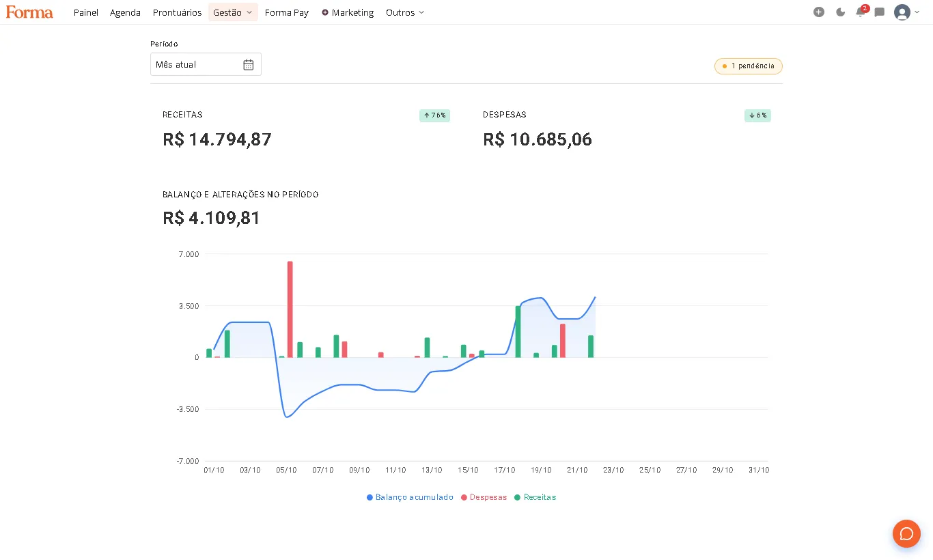The width and height of the screenshot is (933, 560).
Task: Select the Mês atual period field
Action: (x=206, y=64)
